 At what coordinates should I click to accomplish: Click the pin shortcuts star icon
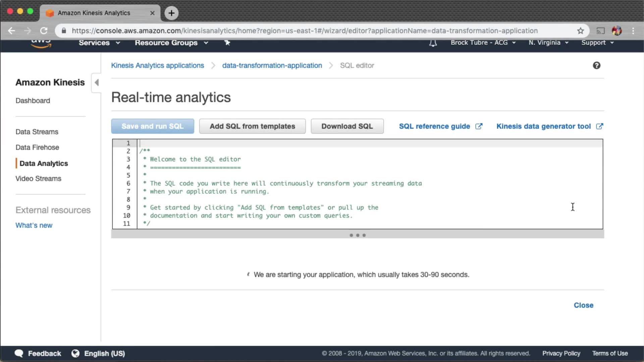pyautogui.click(x=227, y=43)
